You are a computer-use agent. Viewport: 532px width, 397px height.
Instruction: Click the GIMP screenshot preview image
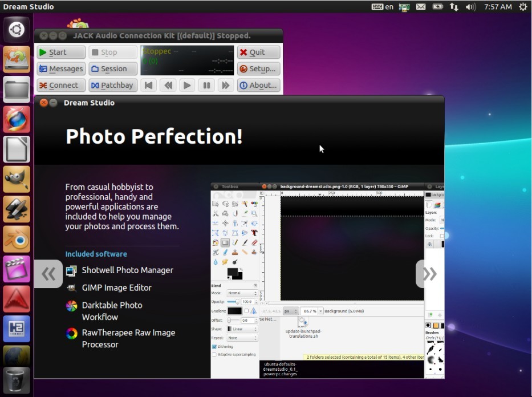click(327, 281)
